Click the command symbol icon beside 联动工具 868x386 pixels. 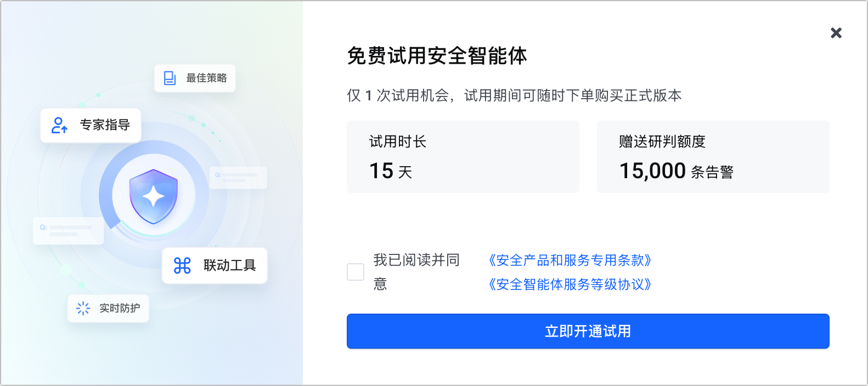[x=182, y=265]
